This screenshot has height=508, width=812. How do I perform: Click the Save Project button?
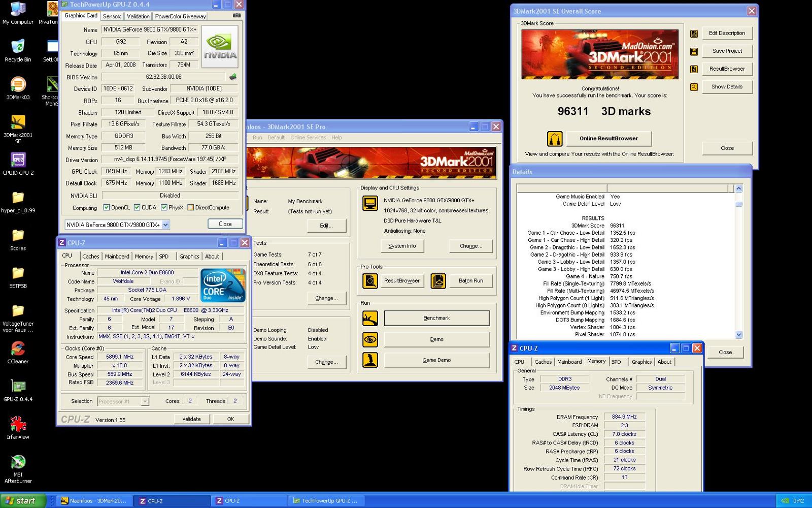pos(727,51)
